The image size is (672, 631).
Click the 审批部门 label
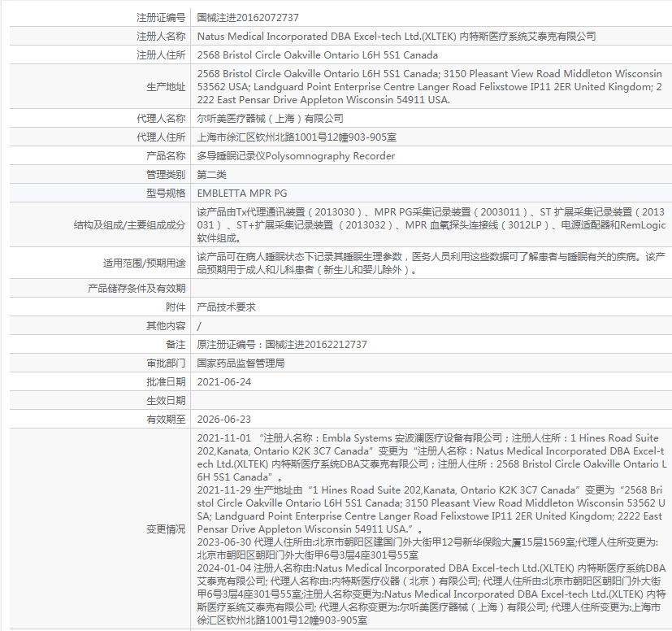click(x=166, y=363)
